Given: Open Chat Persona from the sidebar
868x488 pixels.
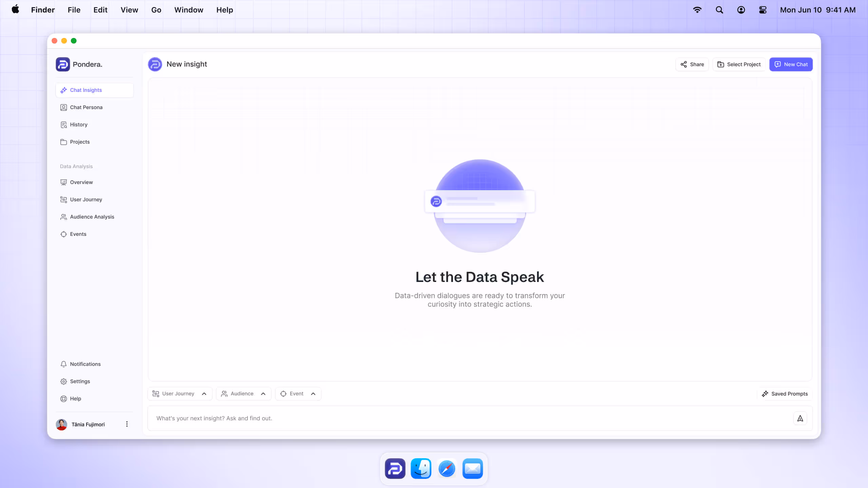Looking at the screenshot, I should 86,107.
